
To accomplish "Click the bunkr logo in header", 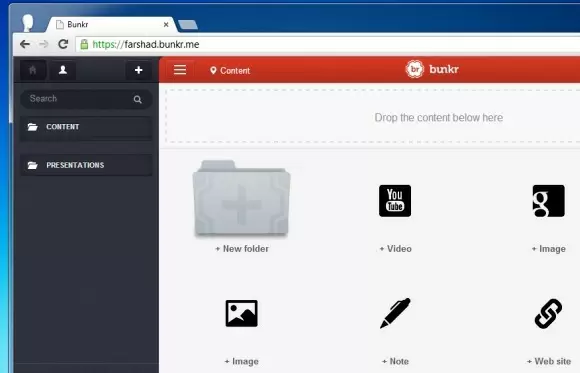I will (x=432, y=69).
